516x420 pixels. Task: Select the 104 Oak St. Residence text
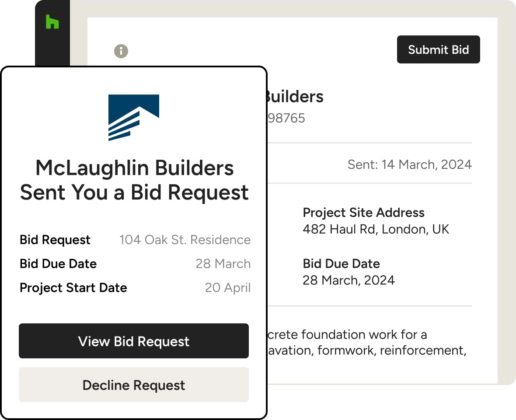point(185,240)
